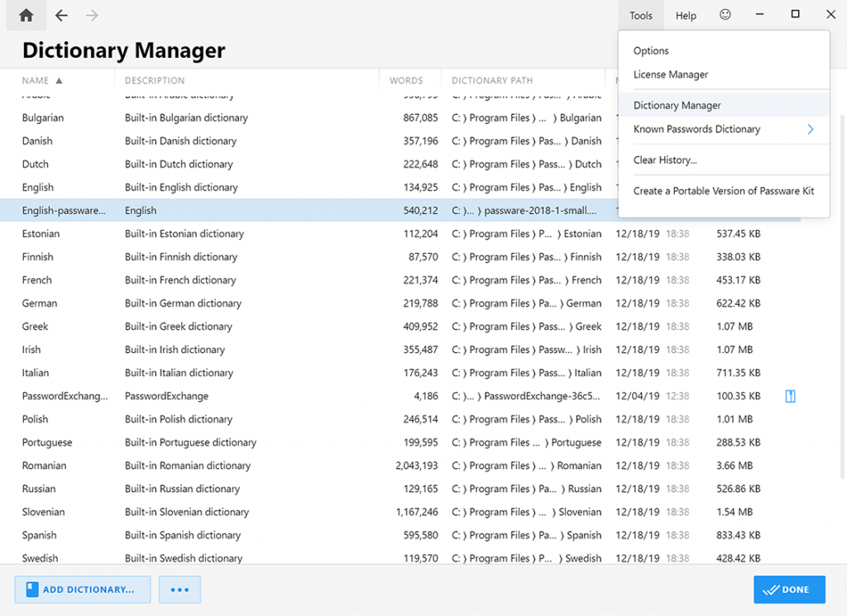847x616 pixels.
Task: Select the Dictionary Manager entry in Tools menu
Action: pyautogui.click(x=677, y=106)
